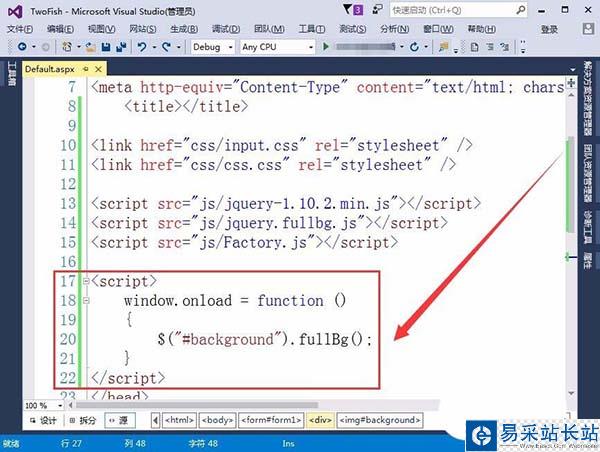Open the 编辑(E) menu
The image size is (600, 452).
(60, 29)
